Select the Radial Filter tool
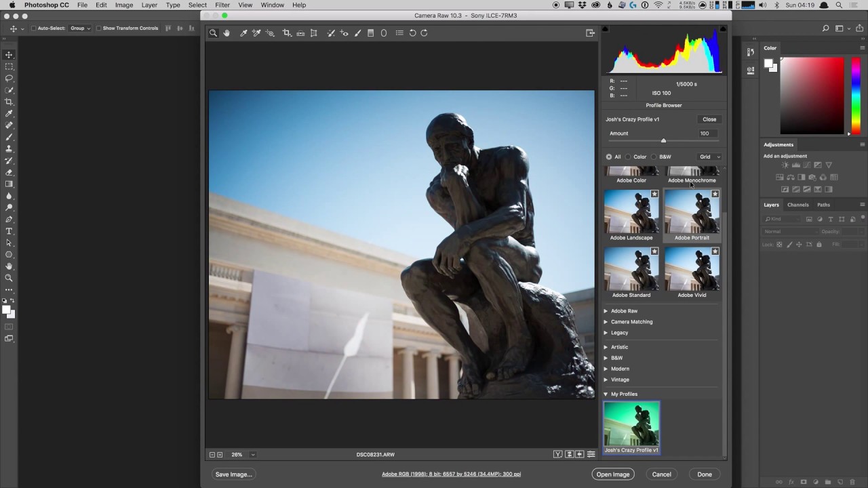Image resolution: width=868 pixels, height=488 pixels. [384, 33]
